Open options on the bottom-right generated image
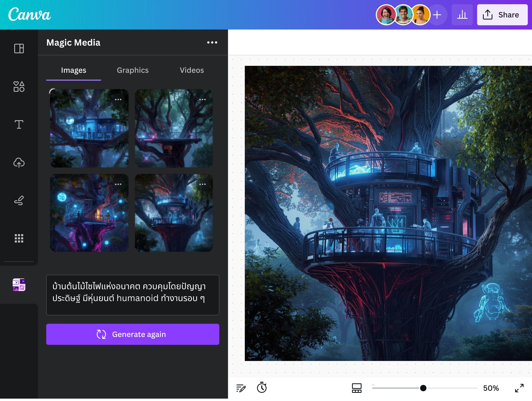The height and width of the screenshot is (401, 532). 203,184
